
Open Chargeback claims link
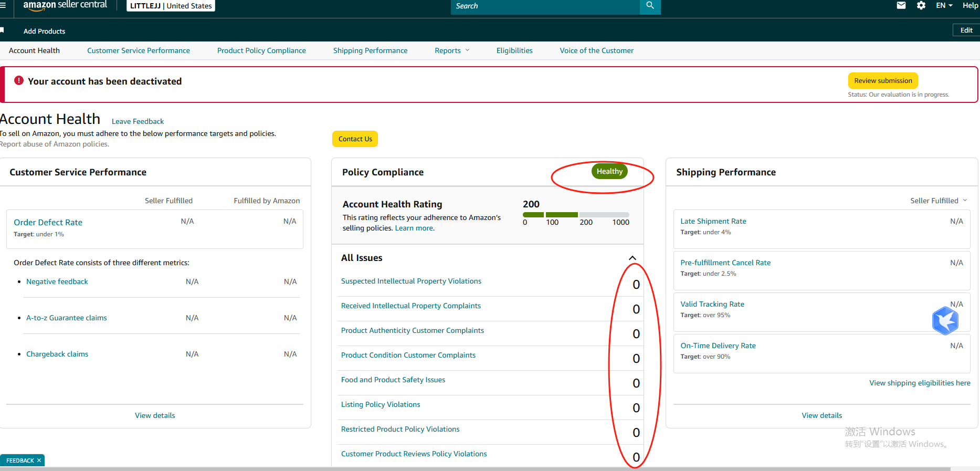[x=57, y=354]
